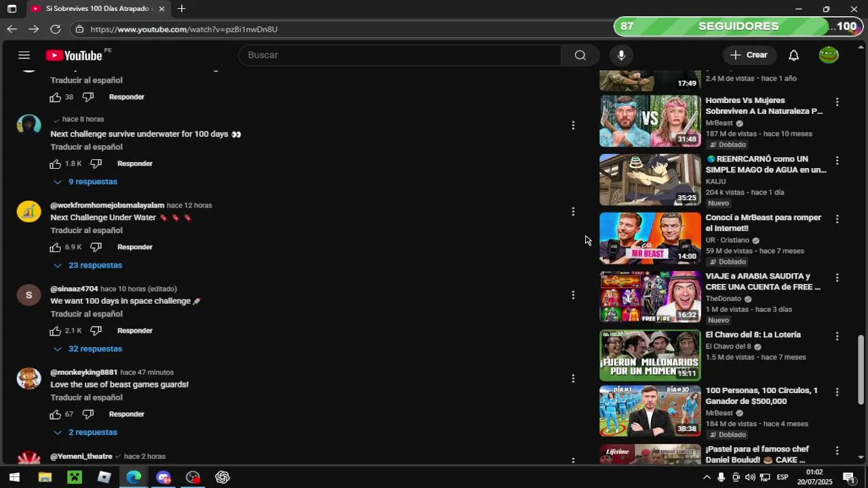Open Windows Start menu
Screen dimensions: 868x488
click(14, 477)
